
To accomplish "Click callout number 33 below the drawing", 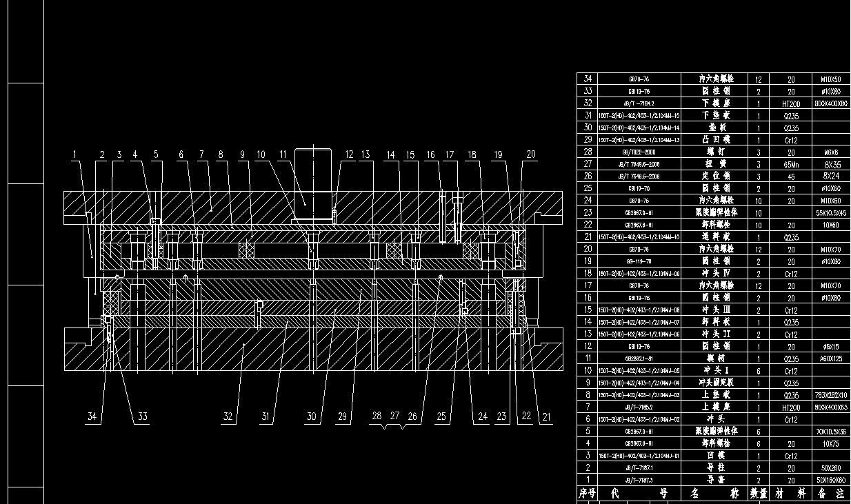I will pyautogui.click(x=142, y=416).
